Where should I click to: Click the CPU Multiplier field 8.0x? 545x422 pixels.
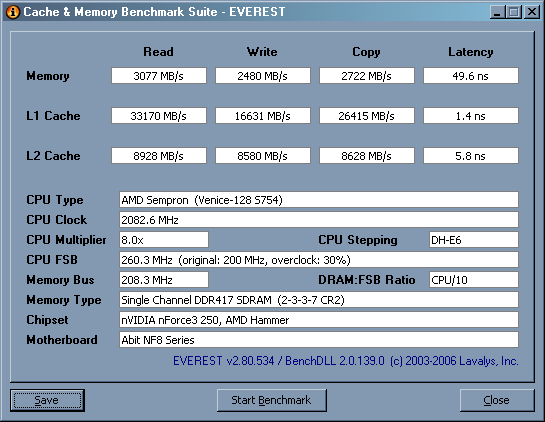coord(164,240)
